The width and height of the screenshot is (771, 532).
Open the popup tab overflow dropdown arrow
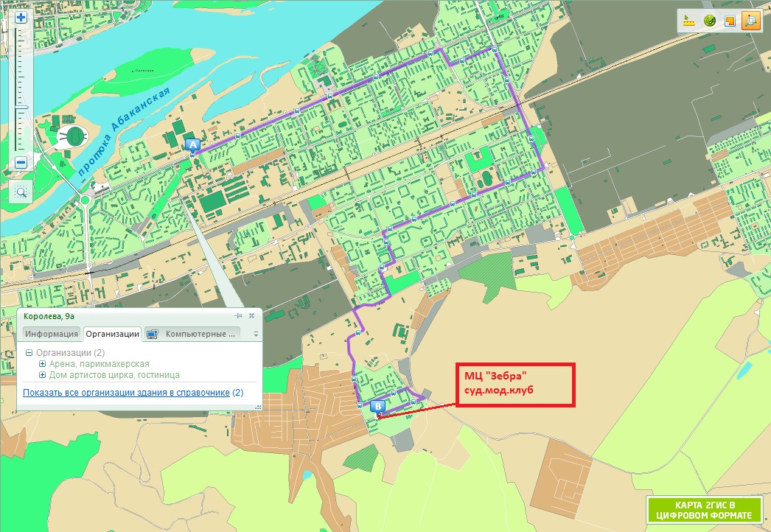(256, 335)
